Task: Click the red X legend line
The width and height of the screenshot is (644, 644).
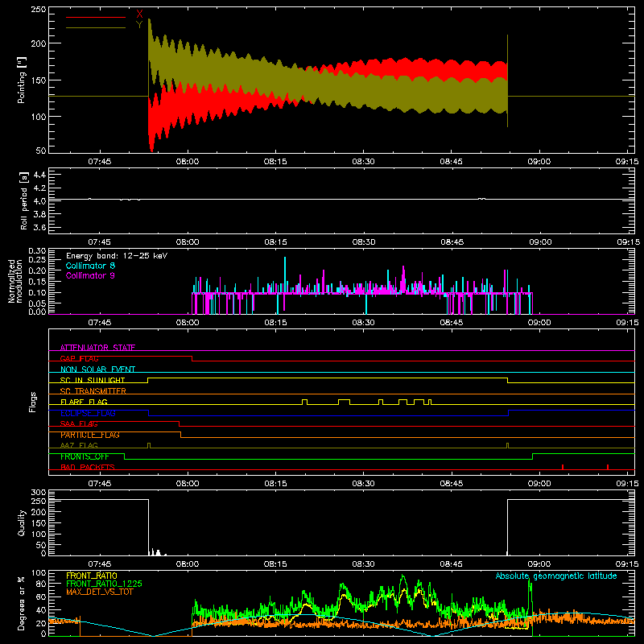Action: (96, 17)
